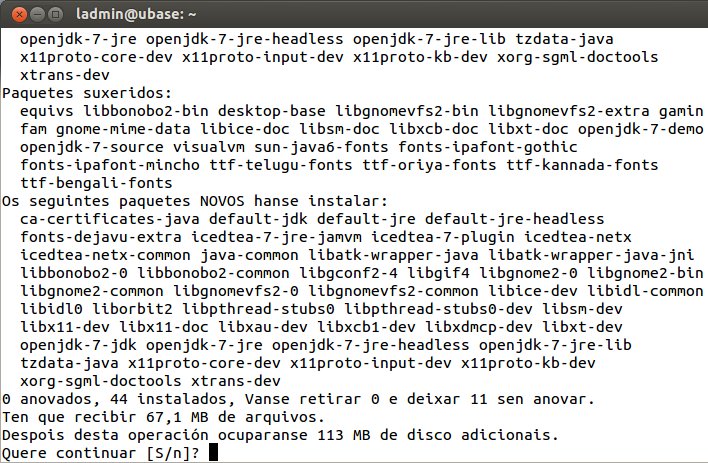Click on "desktop-base" in suggested packages
The width and height of the screenshot is (708, 463).
[272, 111]
